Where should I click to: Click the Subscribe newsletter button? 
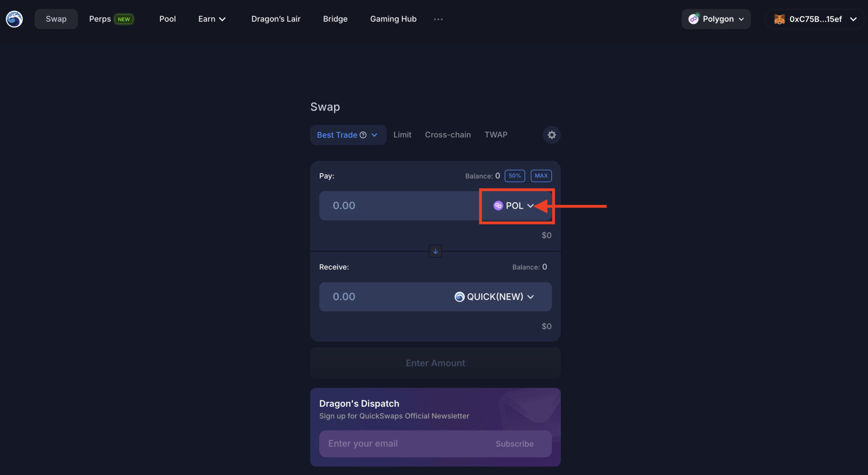pyautogui.click(x=514, y=444)
